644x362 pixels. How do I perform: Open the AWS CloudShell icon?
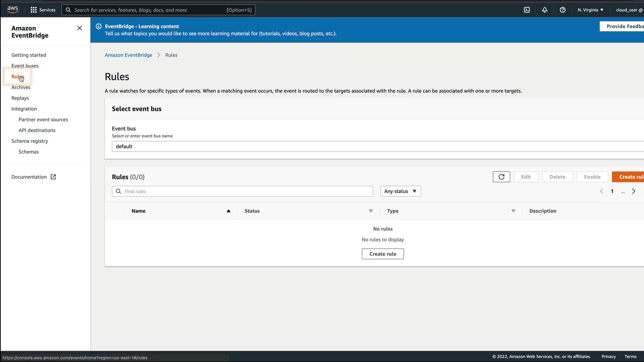click(527, 10)
